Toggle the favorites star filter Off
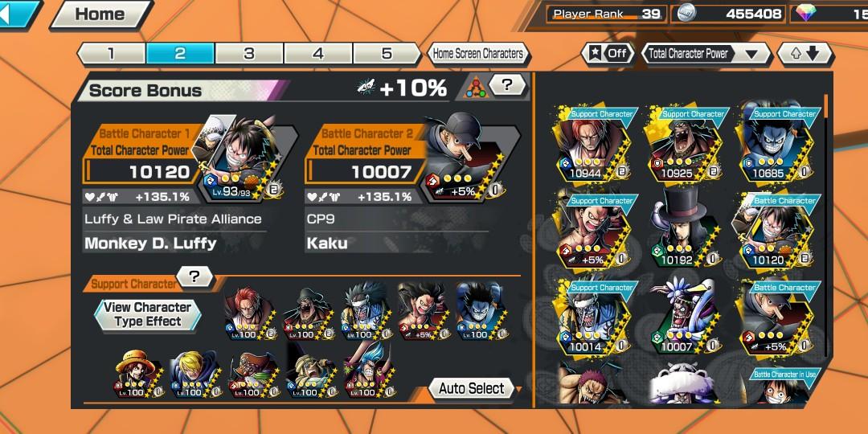The width and height of the screenshot is (868, 434). coord(608,54)
